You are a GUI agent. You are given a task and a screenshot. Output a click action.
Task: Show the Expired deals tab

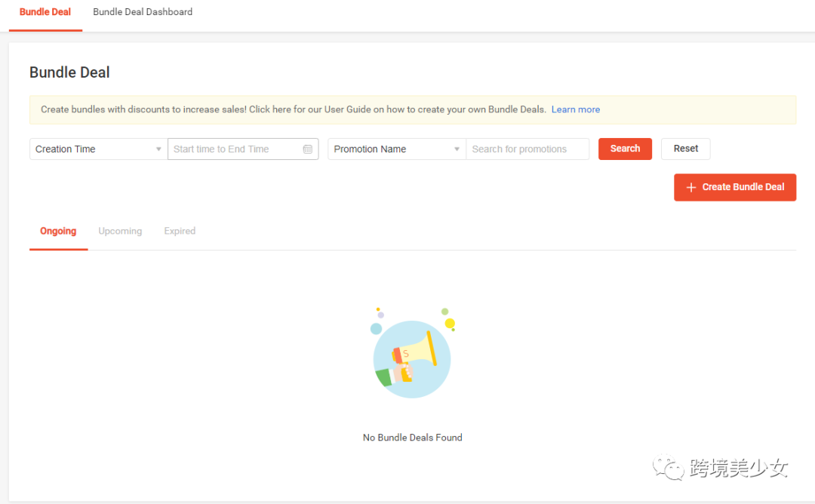[180, 231]
